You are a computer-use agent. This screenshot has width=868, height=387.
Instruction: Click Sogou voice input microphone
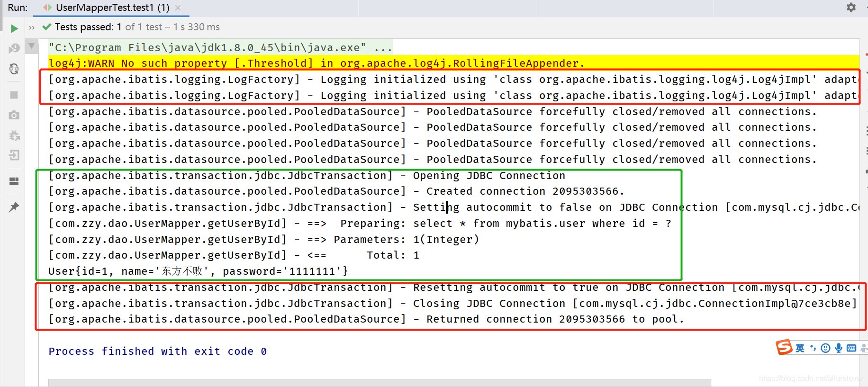coord(839,348)
